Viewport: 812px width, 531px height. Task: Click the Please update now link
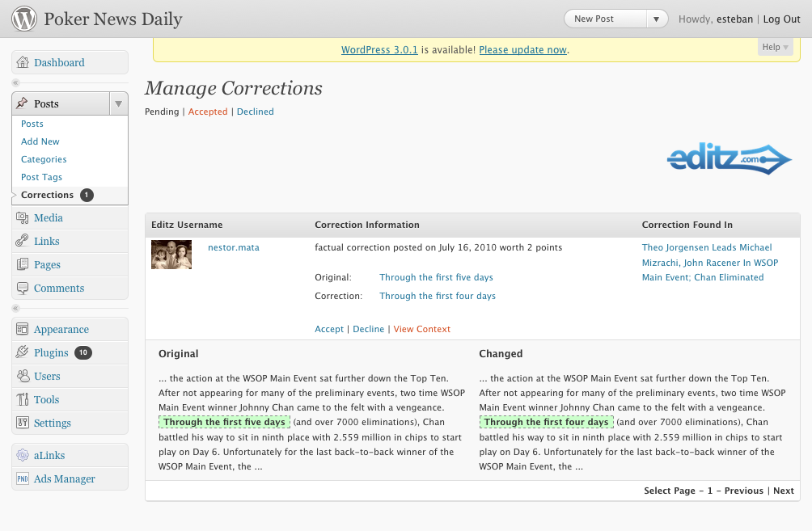(522, 50)
